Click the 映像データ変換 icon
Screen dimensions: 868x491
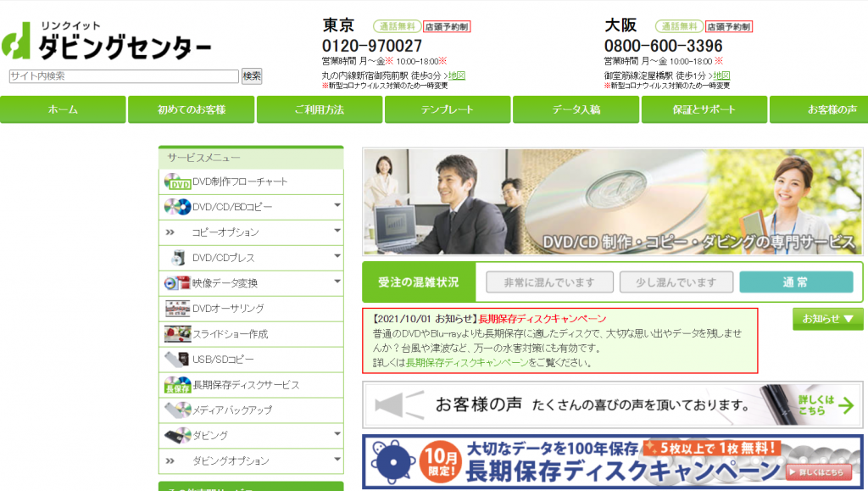coord(176,283)
